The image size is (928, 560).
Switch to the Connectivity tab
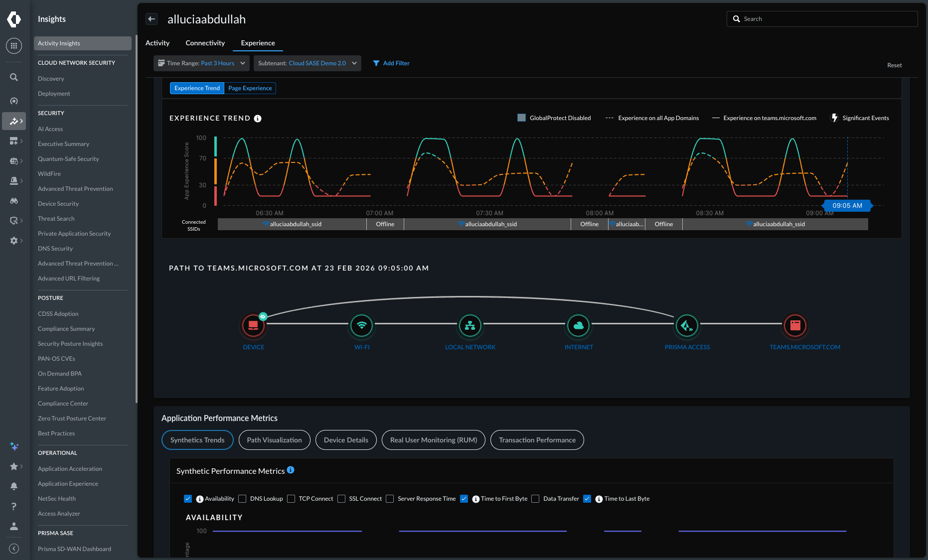click(205, 43)
